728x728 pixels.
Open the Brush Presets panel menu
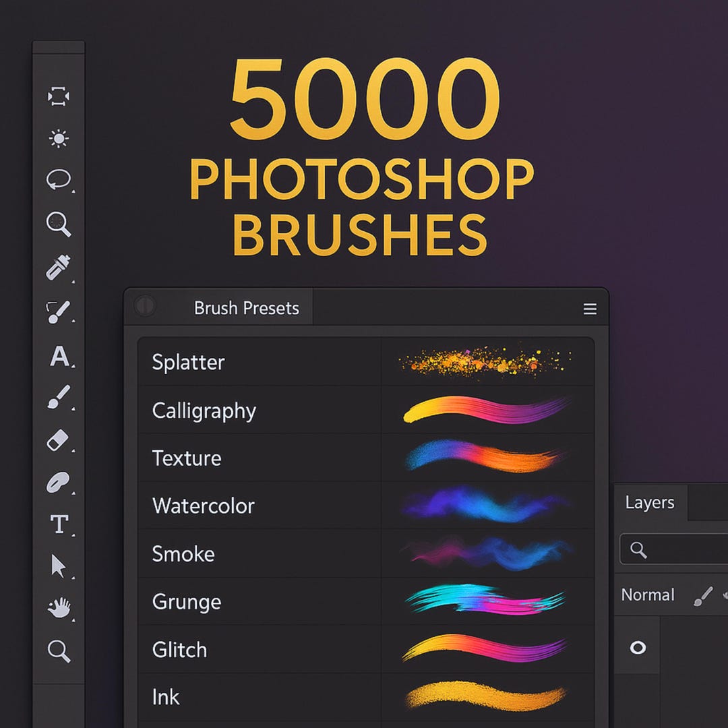pyautogui.click(x=590, y=308)
